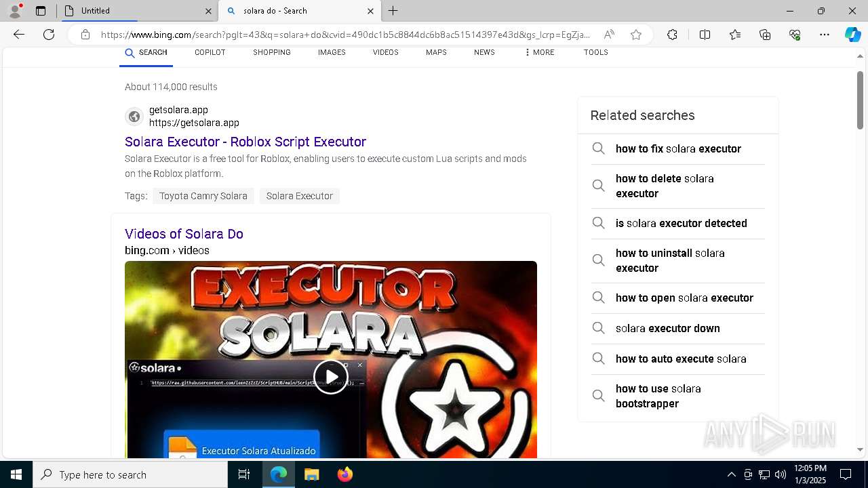Switch to the COPILOT tab
This screenshot has width=868, height=488.
click(210, 53)
